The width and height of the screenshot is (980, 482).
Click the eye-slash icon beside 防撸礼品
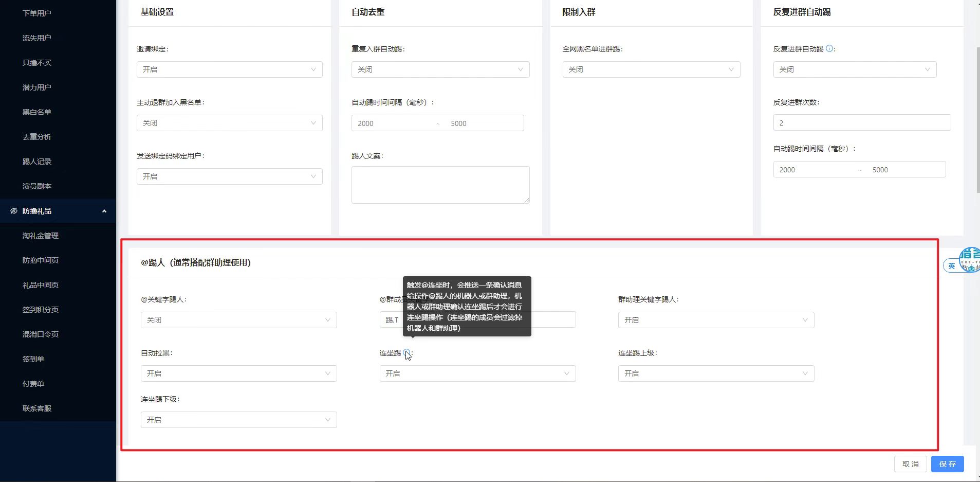(14, 211)
